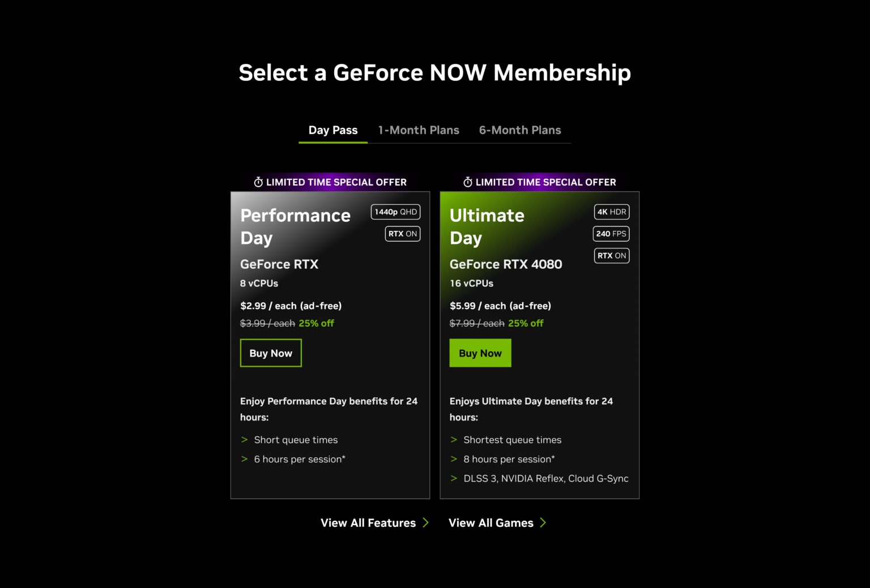The width and height of the screenshot is (870, 588).
Task: Click Buy Now on the Ultimate Day card
Action: 480,353
